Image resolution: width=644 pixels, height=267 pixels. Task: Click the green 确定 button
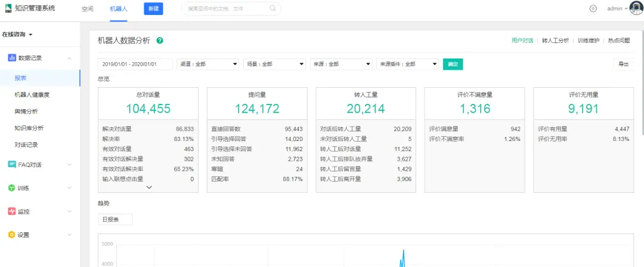[453, 64]
